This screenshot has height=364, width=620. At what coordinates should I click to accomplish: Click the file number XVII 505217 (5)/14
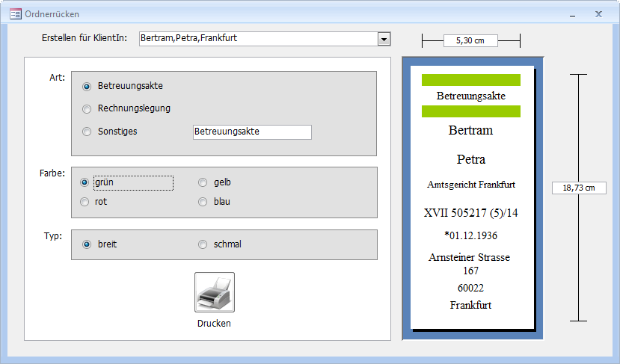coord(471,213)
